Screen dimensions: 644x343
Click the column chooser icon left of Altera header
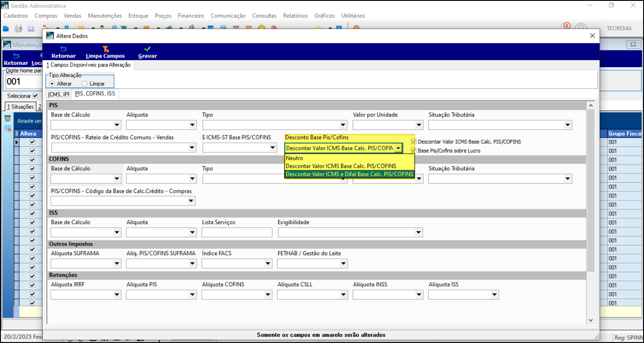(x=17, y=134)
